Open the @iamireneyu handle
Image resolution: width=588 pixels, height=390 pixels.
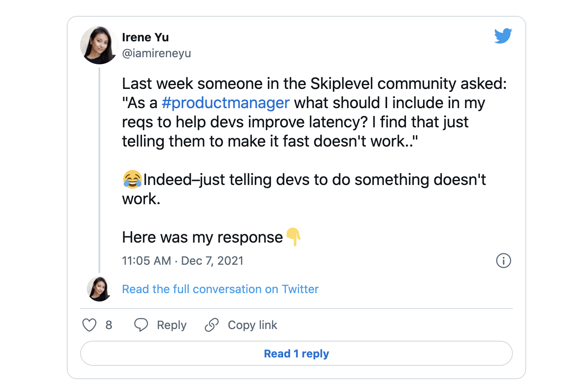point(156,53)
